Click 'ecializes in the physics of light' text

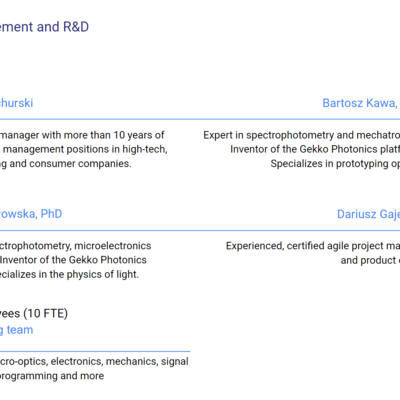tap(69, 274)
